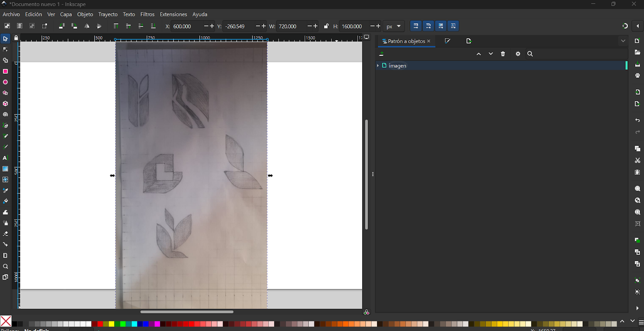Delete the selected layer with trash button

coord(503,54)
